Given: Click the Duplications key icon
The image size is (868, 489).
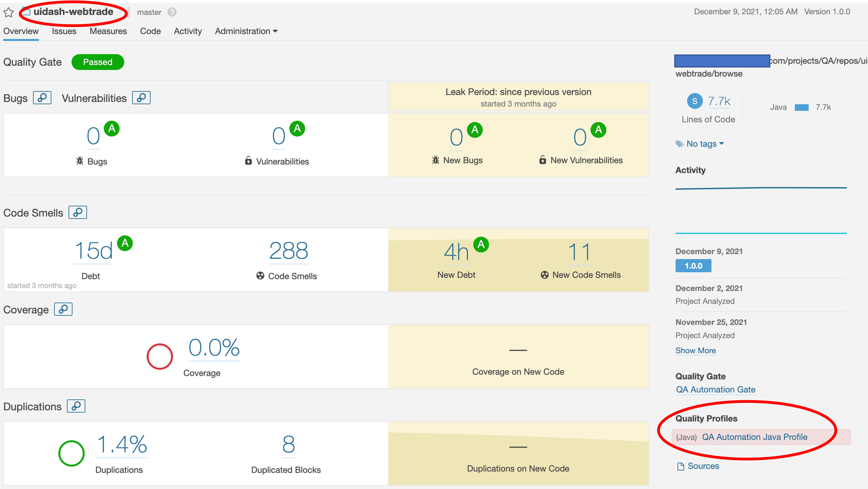Looking at the screenshot, I should tap(76, 406).
